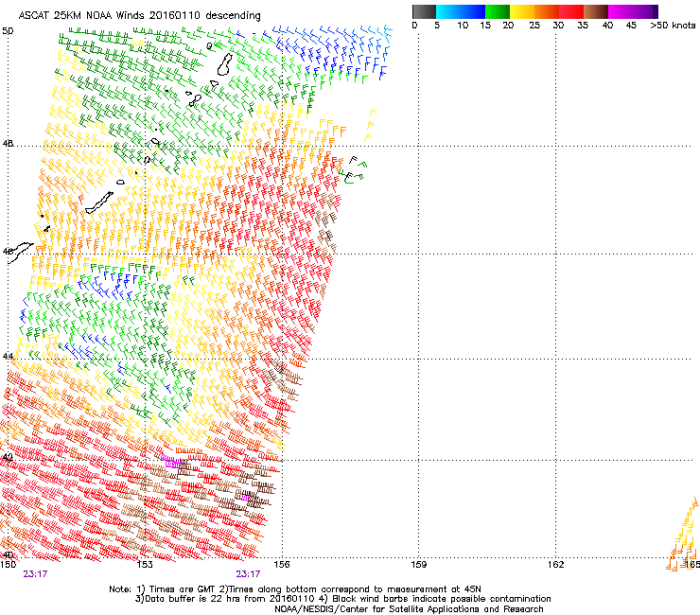Click the latitude label '42'
Viewport: 700px width, 615px height.
coord(8,457)
